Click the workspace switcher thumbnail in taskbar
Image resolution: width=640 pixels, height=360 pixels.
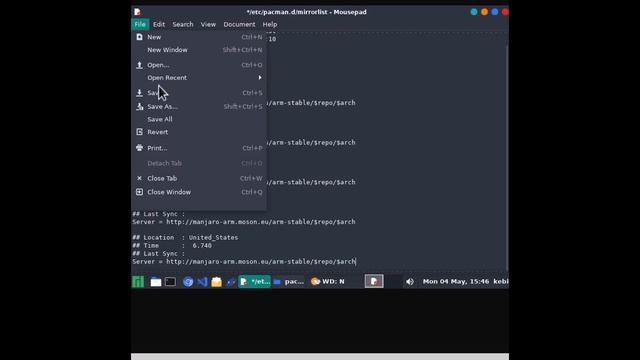click(x=374, y=281)
